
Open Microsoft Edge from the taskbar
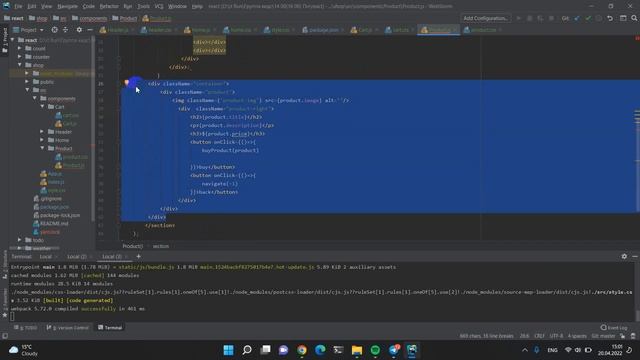point(320,350)
